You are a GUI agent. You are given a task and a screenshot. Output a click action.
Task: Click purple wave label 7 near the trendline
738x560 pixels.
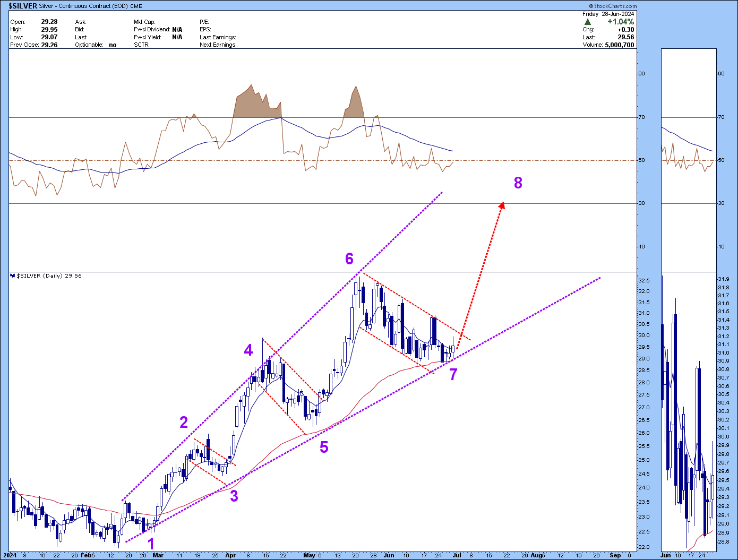[x=453, y=374]
